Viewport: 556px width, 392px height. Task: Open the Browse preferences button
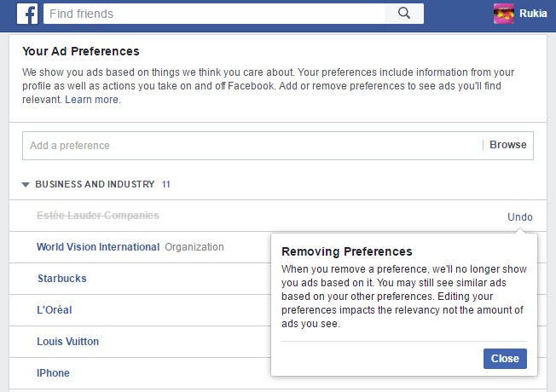coord(507,145)
